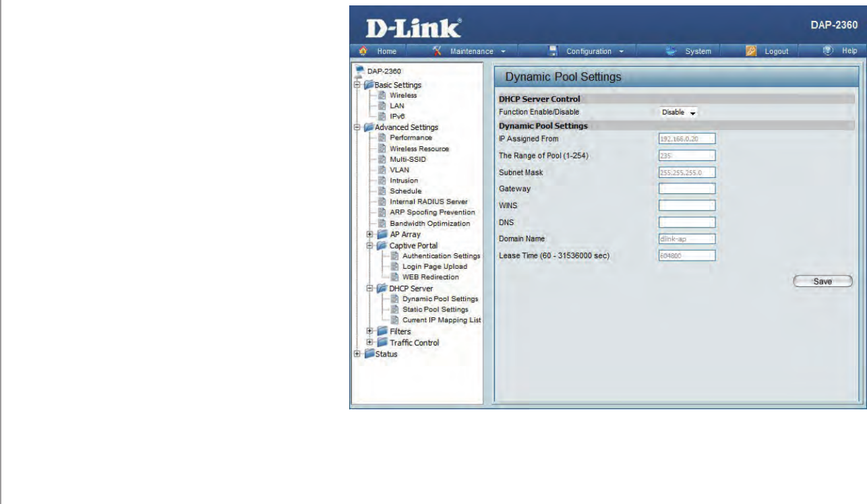Viewport: 867px width, 504px height.
Task: Click the VLAN page icon
Action: [382, 170]
